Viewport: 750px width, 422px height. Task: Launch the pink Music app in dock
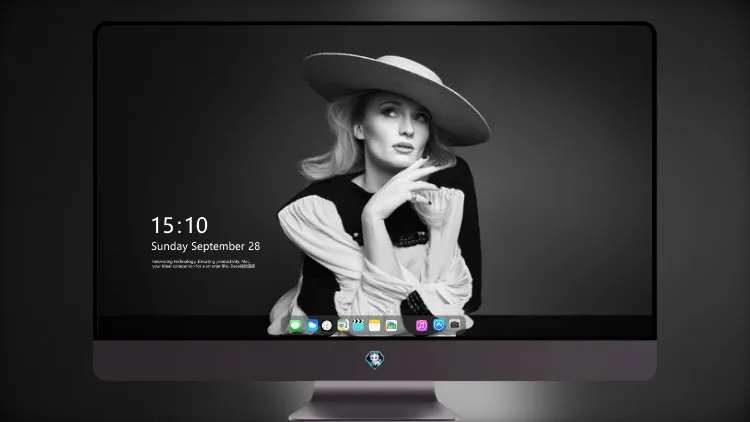tap(421, 326)
